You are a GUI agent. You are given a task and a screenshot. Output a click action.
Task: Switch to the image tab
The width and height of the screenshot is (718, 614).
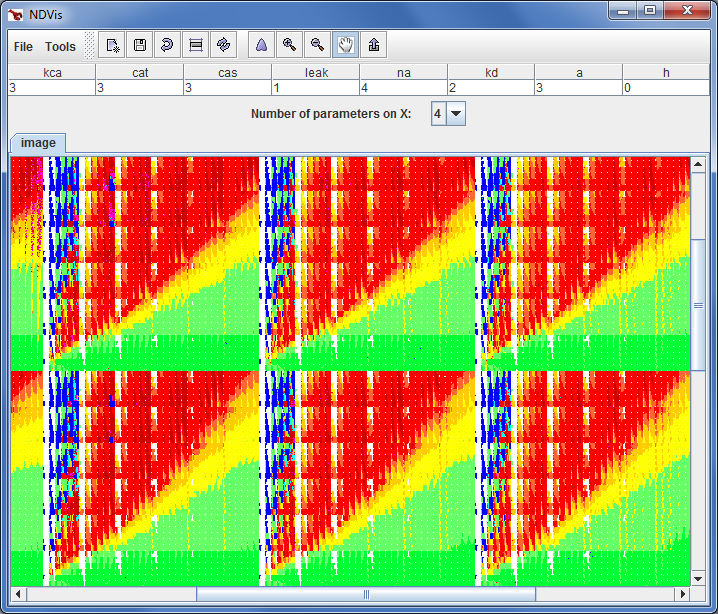click(38, 143)
